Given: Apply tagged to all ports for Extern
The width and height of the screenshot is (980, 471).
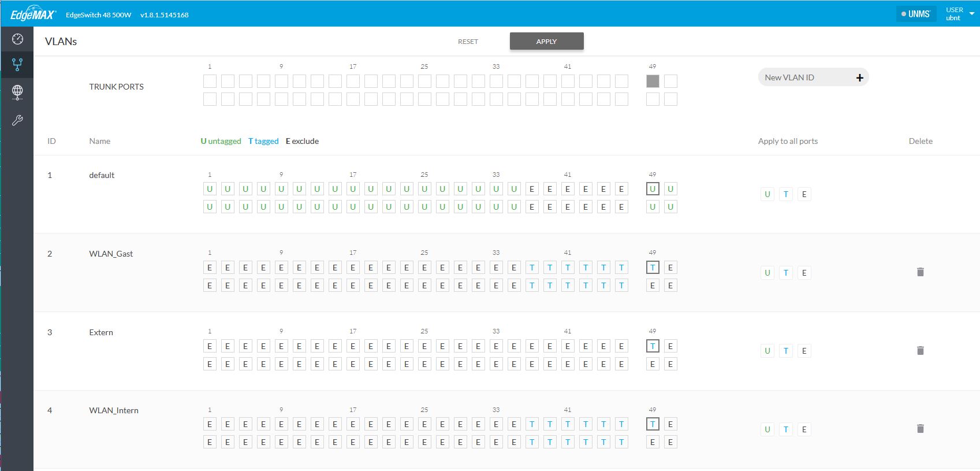Looking at the screenshot, I should [786, 351].
